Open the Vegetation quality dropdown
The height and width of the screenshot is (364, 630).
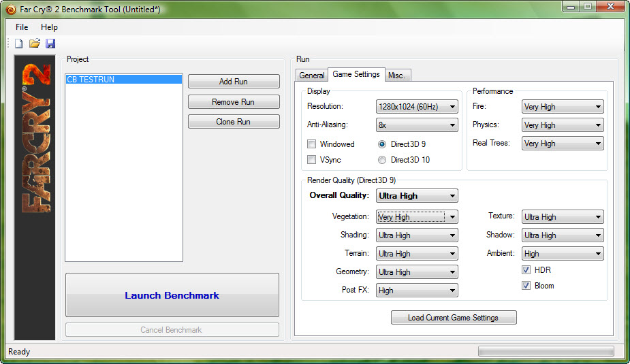coord(417,217)
